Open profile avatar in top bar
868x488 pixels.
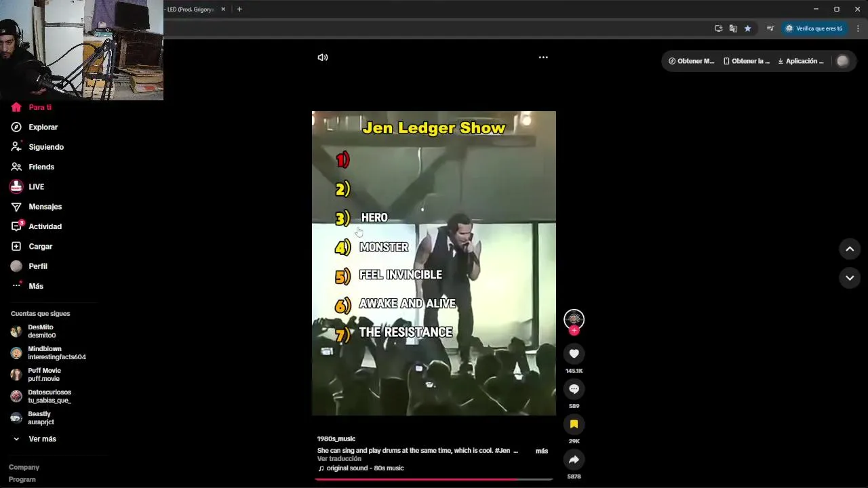pos(842,61)
